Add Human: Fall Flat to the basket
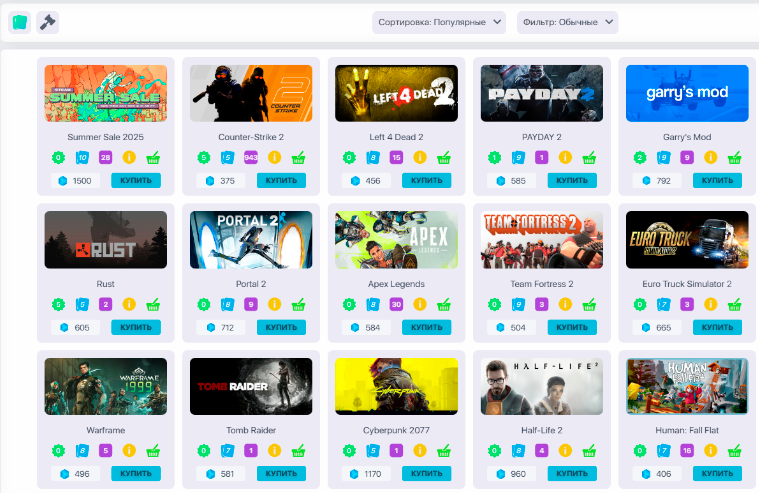 pos(734,451)
